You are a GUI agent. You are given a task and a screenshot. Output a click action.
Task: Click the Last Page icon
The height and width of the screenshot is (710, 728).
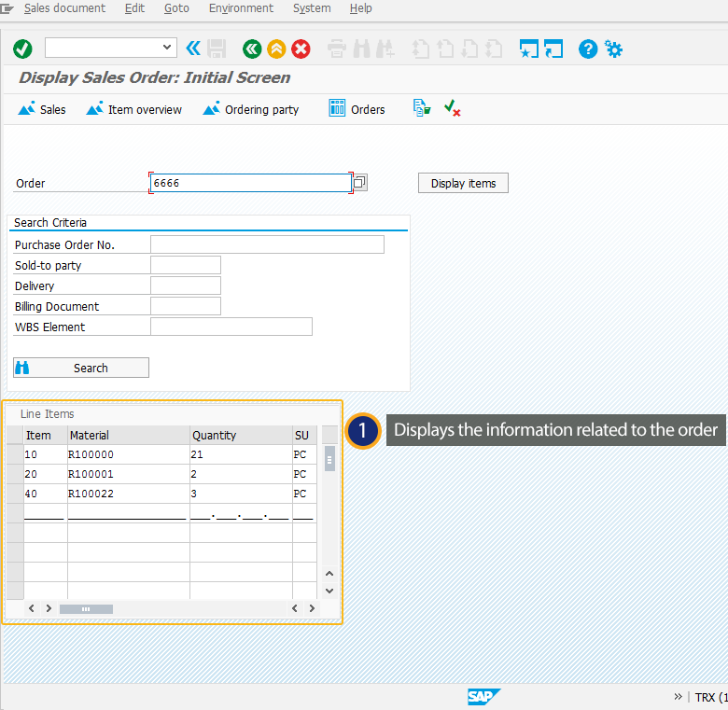[x=494, y=49]
